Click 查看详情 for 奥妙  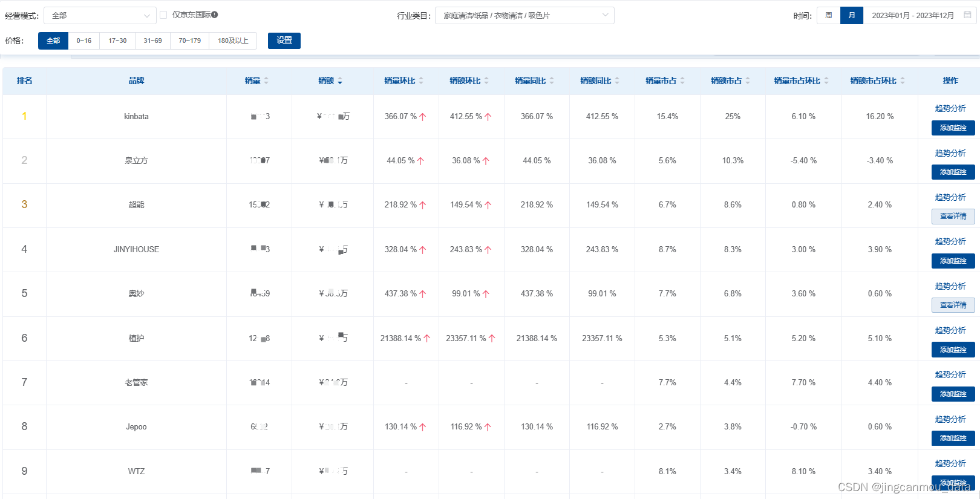[x=953, y=305]
